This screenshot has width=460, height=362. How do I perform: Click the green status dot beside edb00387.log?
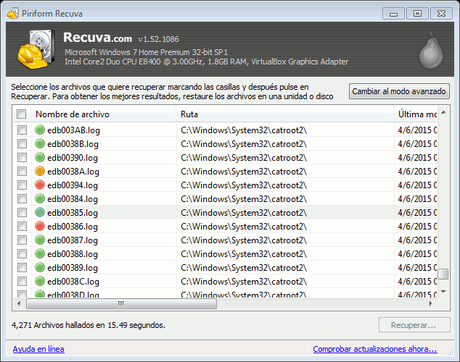tap(40, 240)
